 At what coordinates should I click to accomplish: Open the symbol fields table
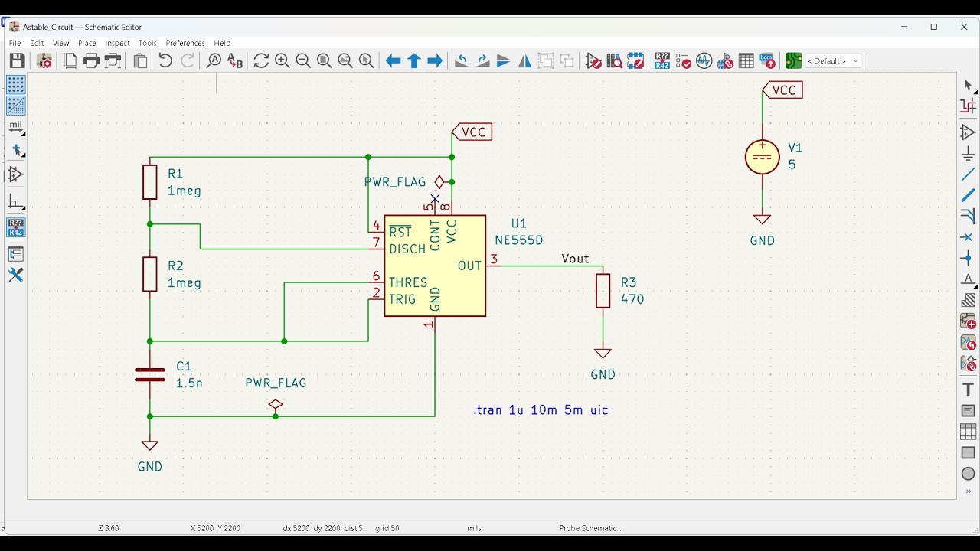click(x=746, y=60)
